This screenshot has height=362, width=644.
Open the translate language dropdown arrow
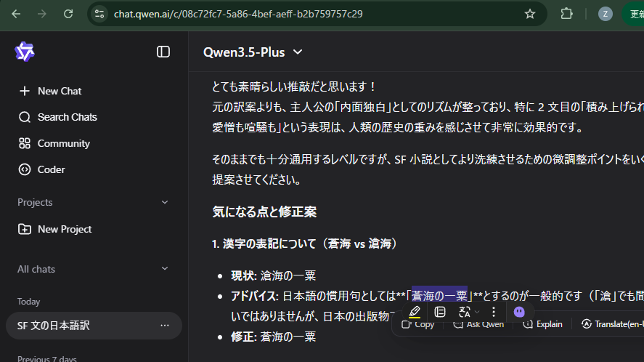(477, 313)
